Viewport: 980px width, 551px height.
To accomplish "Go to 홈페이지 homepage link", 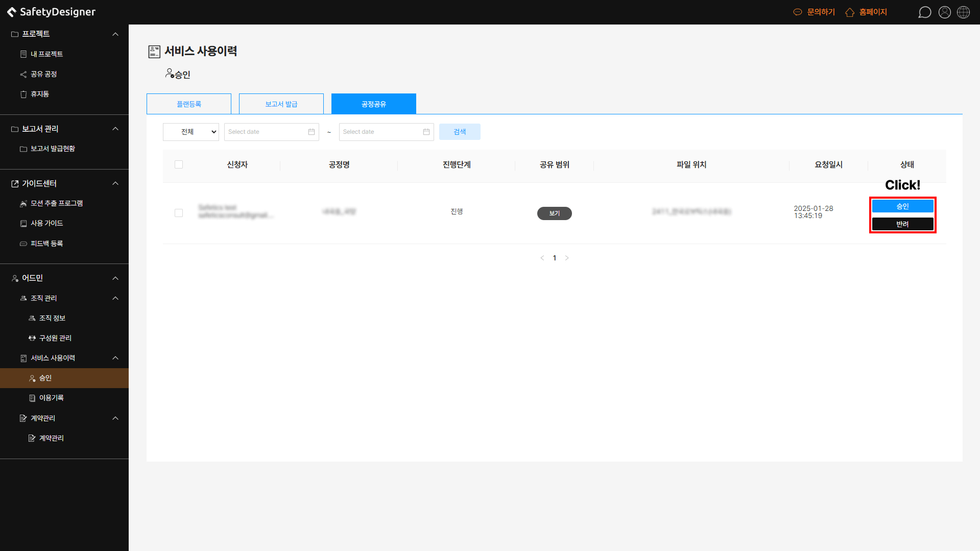I will coord(866,12).
